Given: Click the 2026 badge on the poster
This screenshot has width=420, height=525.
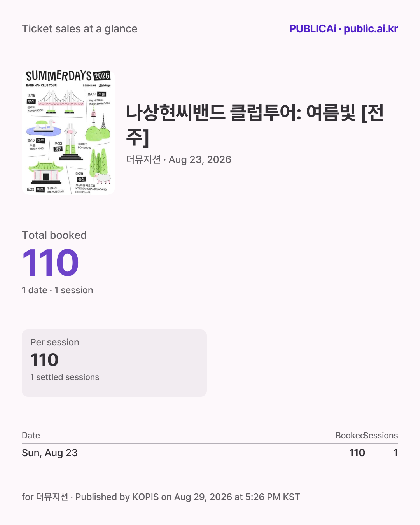Looking at the screenshot, I should (x=102, y=75).
